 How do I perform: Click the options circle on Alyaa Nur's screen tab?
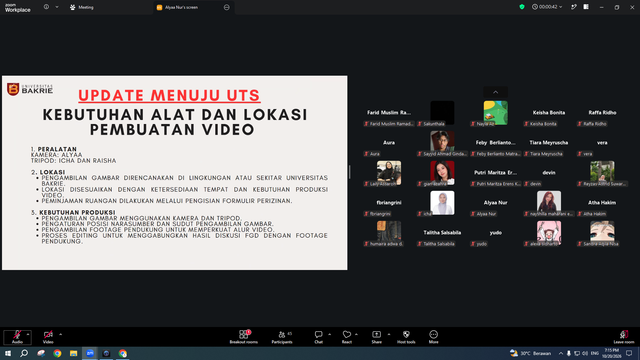coord(227,7)
